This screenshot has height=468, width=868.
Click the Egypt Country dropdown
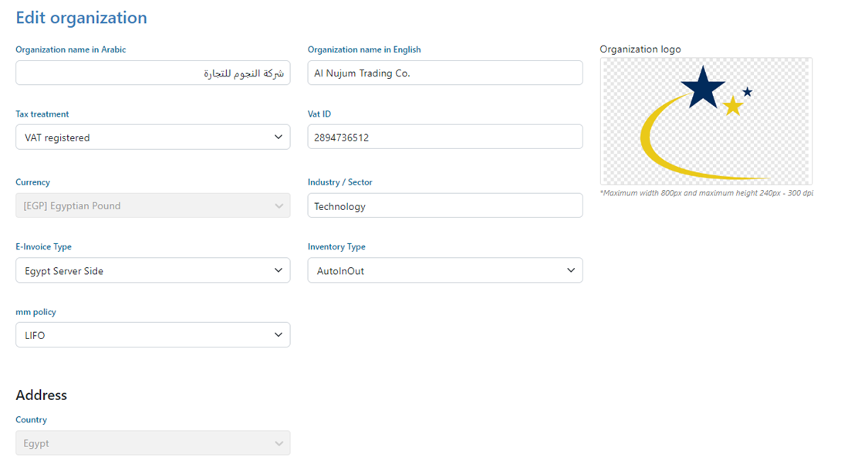[x=153, y=443]
